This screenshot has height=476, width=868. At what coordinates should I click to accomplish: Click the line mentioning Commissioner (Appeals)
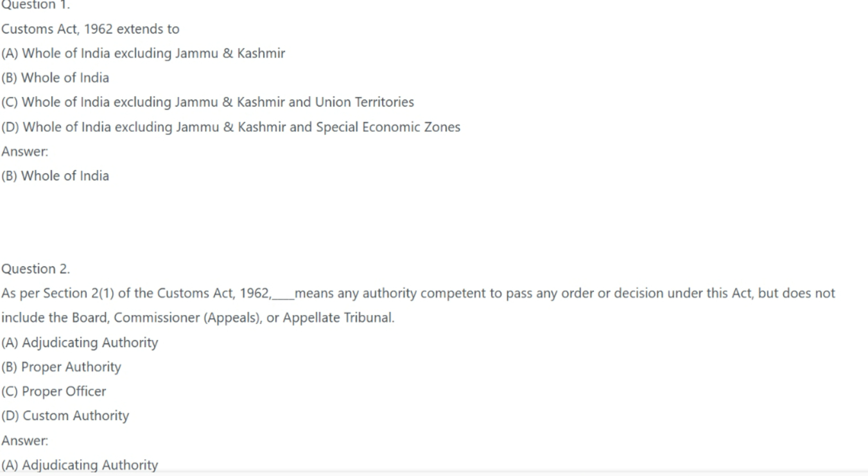point(198,318)
